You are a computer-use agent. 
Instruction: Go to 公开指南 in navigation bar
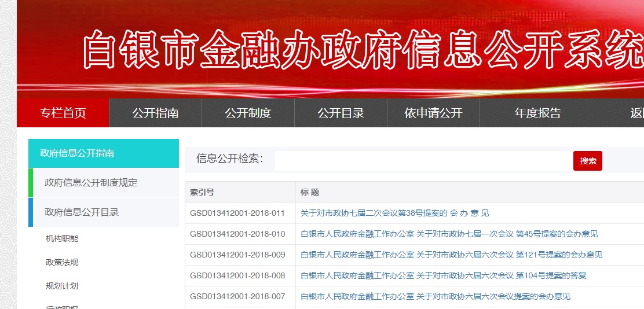point(155,113)
